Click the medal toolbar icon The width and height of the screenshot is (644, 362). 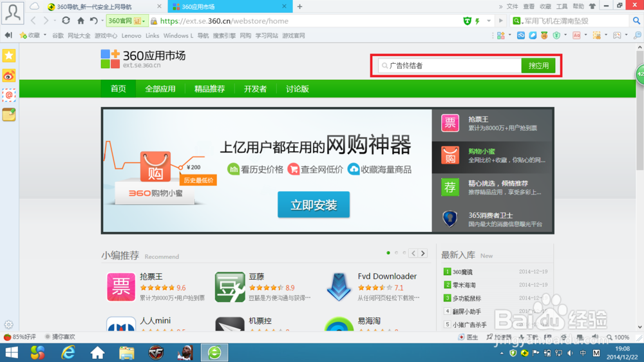[544, 35]
